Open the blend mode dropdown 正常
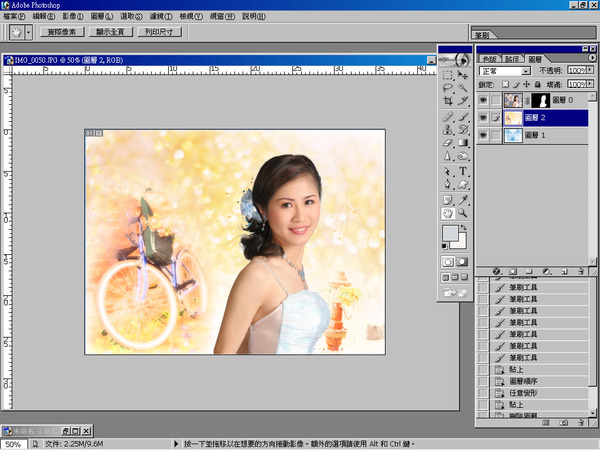Screen dimensions: 600x450 504,71
